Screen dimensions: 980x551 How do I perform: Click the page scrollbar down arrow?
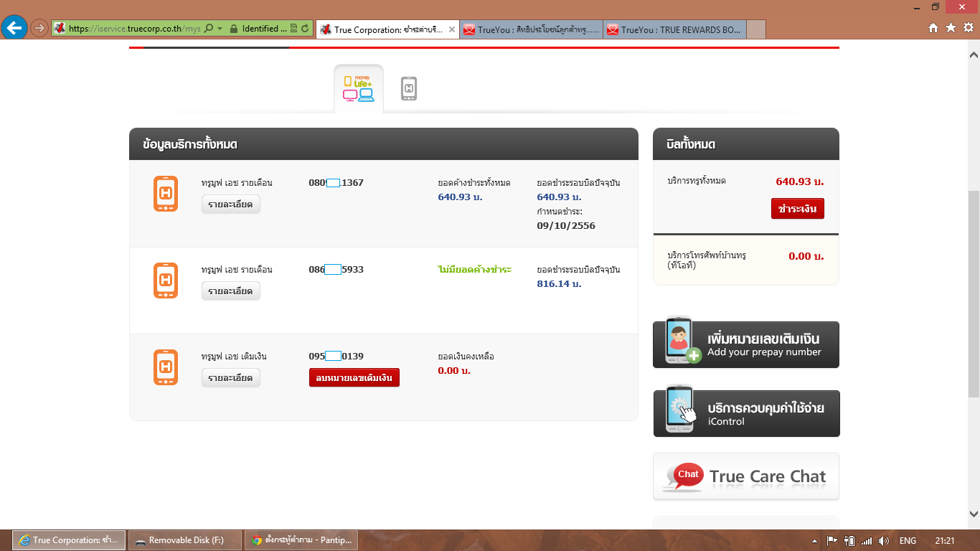coord(974,514)
